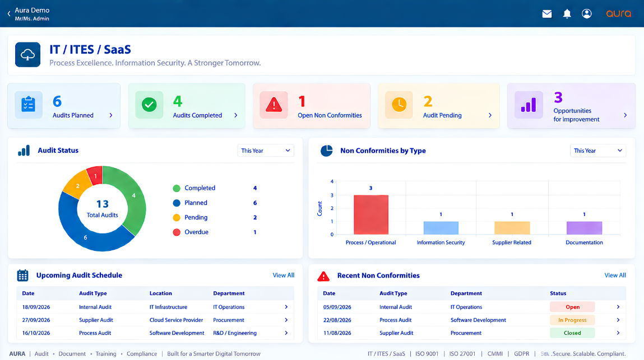Click the CMMI footer text
This screenshot has width=644, height=360.
(495, 354)
